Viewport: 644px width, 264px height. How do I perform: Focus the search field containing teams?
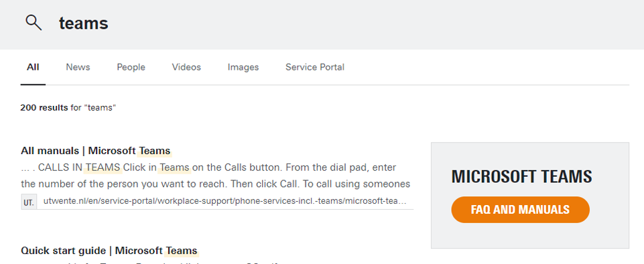pos(328,23)
